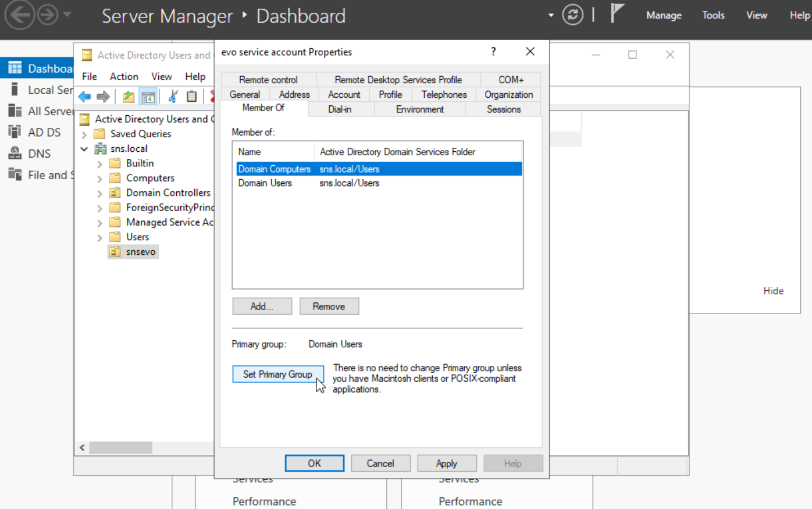Select the Domain Computers group row
This screenshot has width=812, height=509.
[x=379, y=169]
